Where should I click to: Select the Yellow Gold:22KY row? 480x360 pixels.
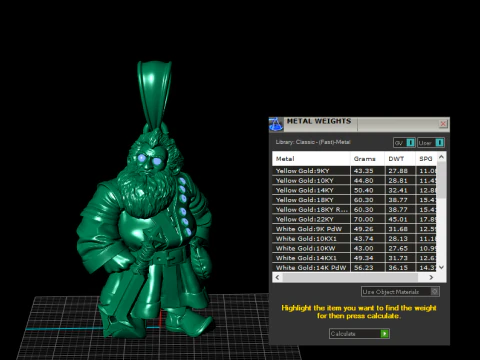click(x=354, y=219)
